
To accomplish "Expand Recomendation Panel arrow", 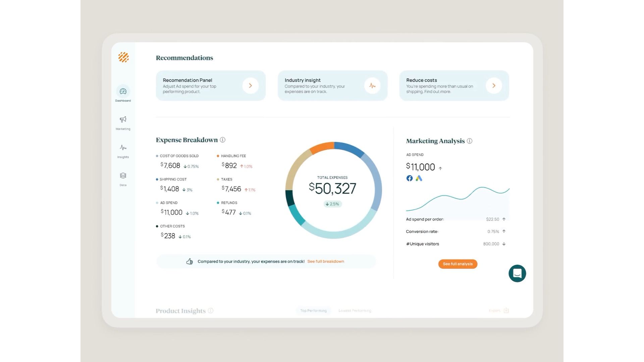I will click(x=251, y=86).
